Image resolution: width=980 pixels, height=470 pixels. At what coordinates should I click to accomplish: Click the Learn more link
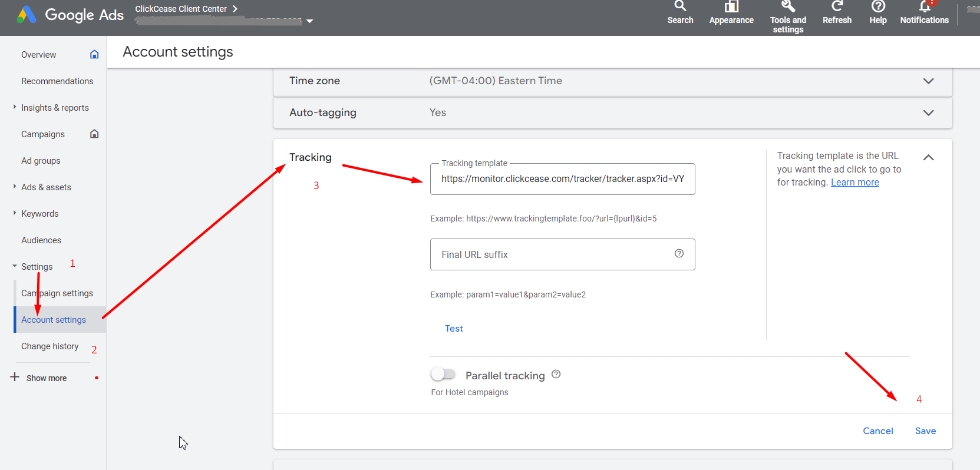(x=854, y=183)
